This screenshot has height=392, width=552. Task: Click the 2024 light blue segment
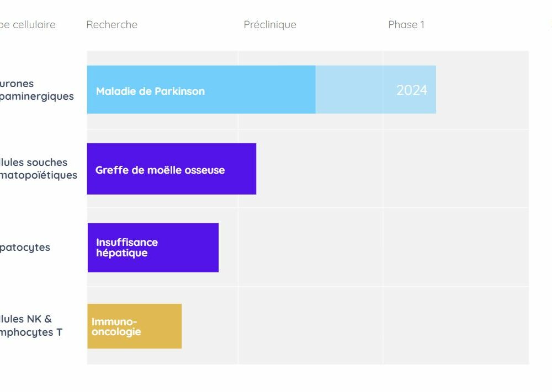click(x=375, y=90)
